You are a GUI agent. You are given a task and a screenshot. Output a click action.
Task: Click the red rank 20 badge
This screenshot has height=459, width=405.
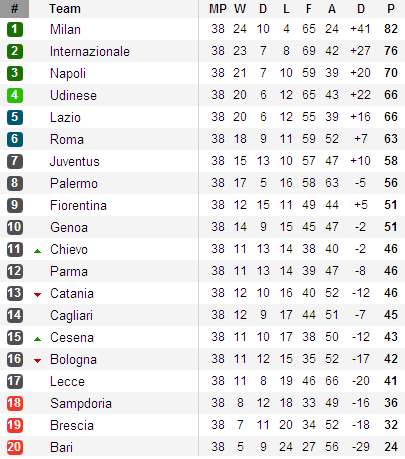15,447
